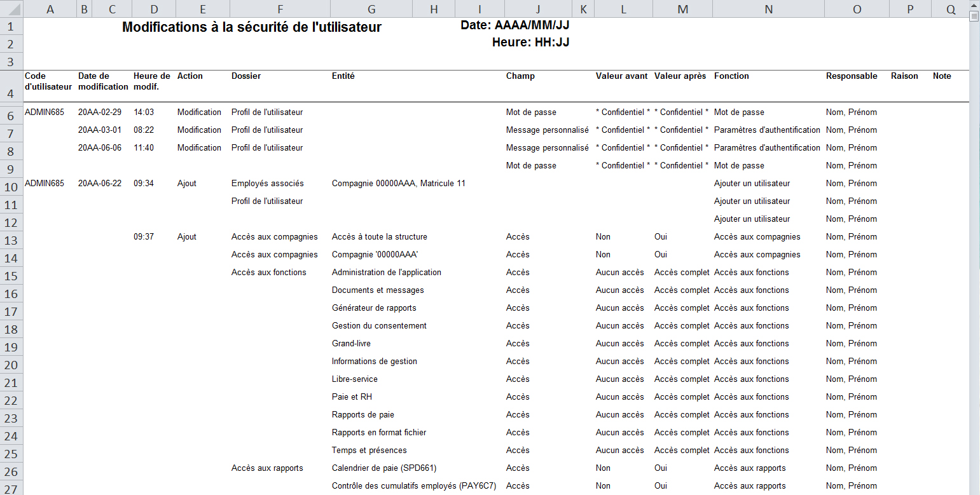The height and width of the screenshot is (495, 980).
Task: Click 'Temps et présences' cell
Action: (369, 451)
